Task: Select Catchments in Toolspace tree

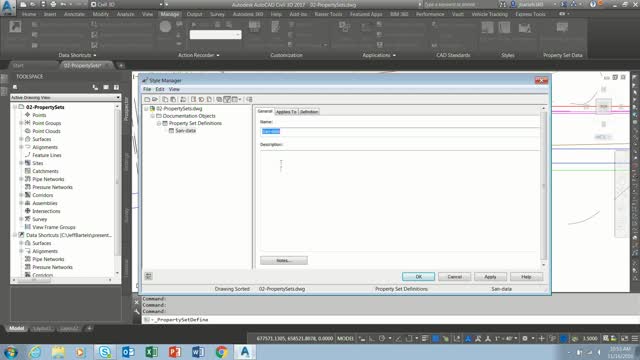Action: pyautogui.click(x=45, y=171)
